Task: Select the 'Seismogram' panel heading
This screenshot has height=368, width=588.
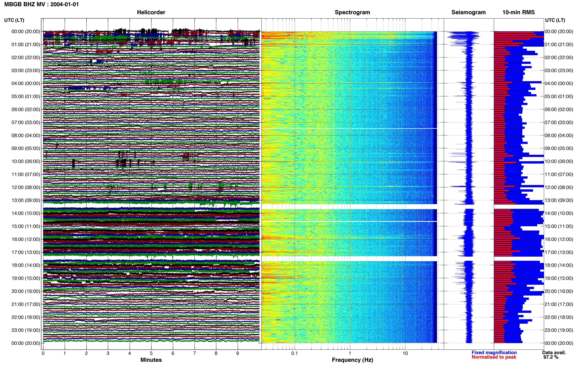Action: [468, 12]
